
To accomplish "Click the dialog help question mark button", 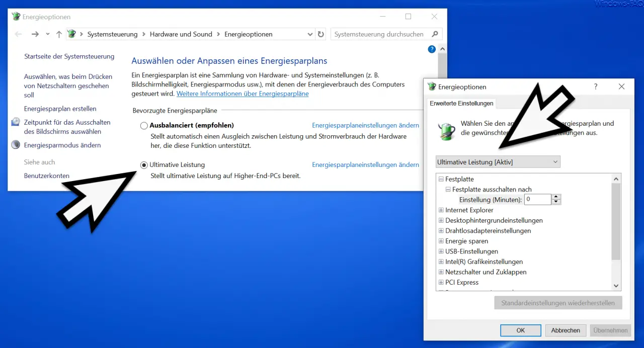I will [x=596, y=86].
